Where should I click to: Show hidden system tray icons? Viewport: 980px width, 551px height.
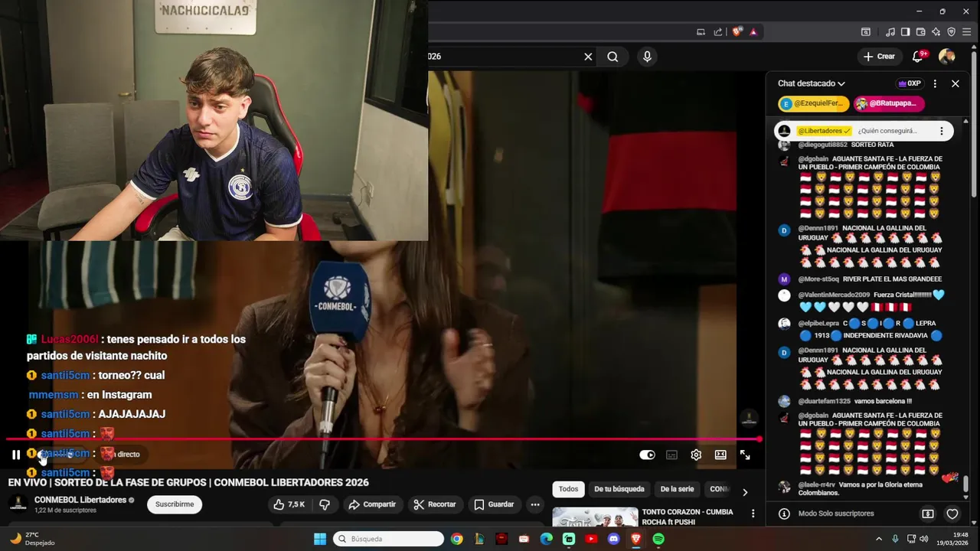click(x=878, y=539)
